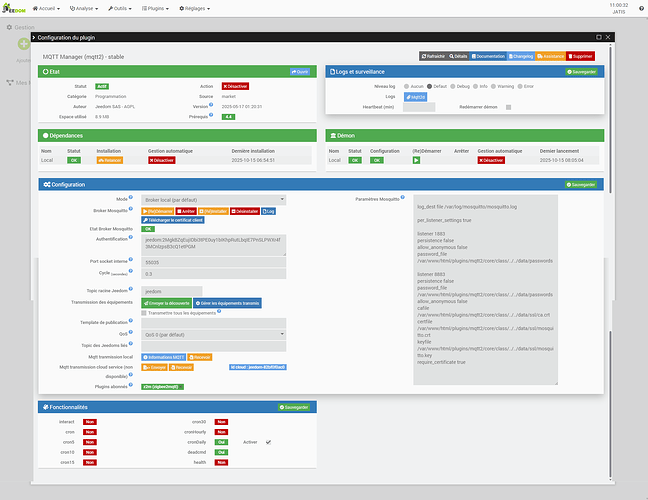Viewport: 648px width, 500px height.
Task: Open the Outils menu
Action: 120,8
